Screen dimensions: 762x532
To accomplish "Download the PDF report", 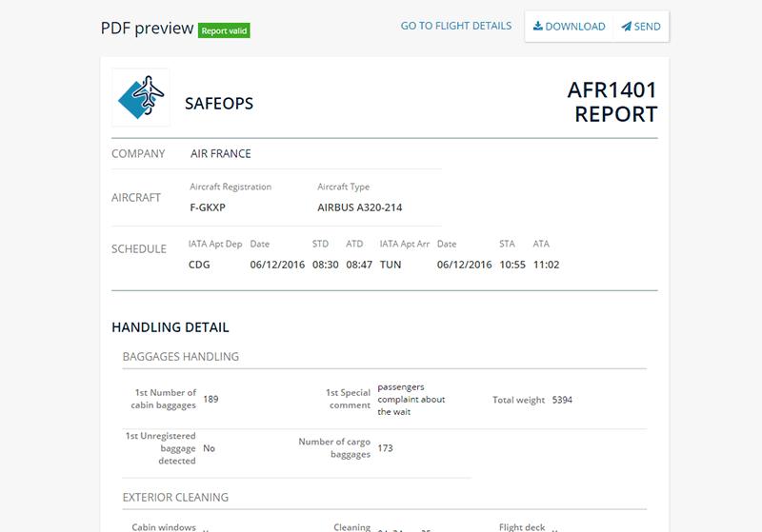I will tap(569, 27).
